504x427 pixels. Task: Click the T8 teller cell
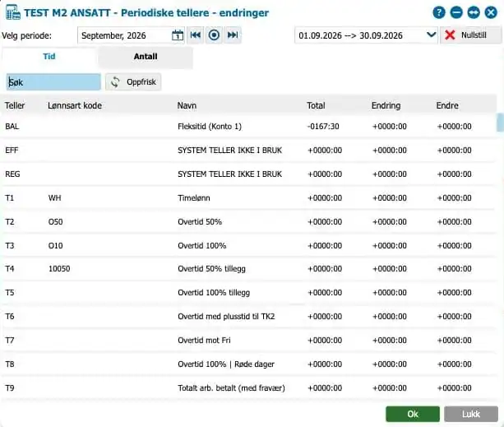point(10,364)
